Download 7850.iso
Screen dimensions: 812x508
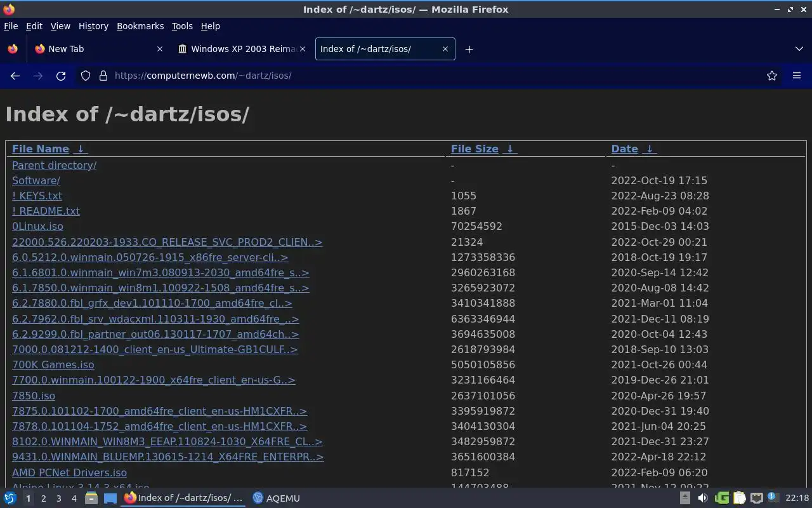click(x=34, y=396)
